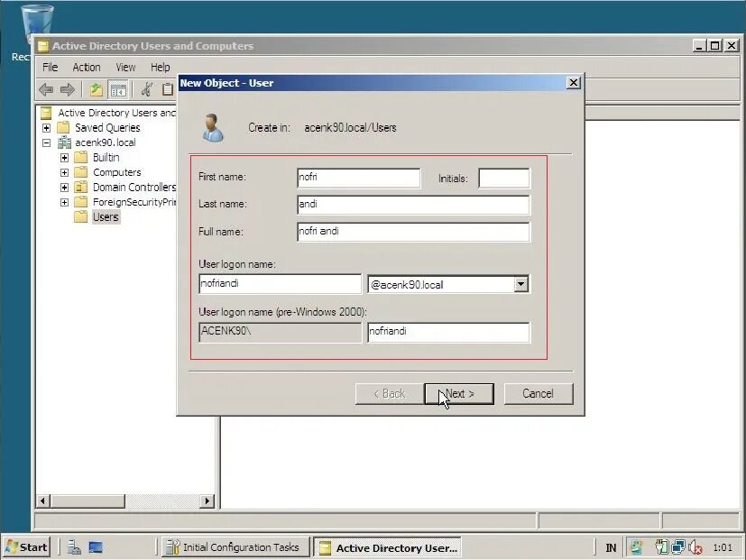The height and width of the screenshot is (560, 746).
Task: Switch to Initial Configuration Tasks taskbar item
Action: 235,547
